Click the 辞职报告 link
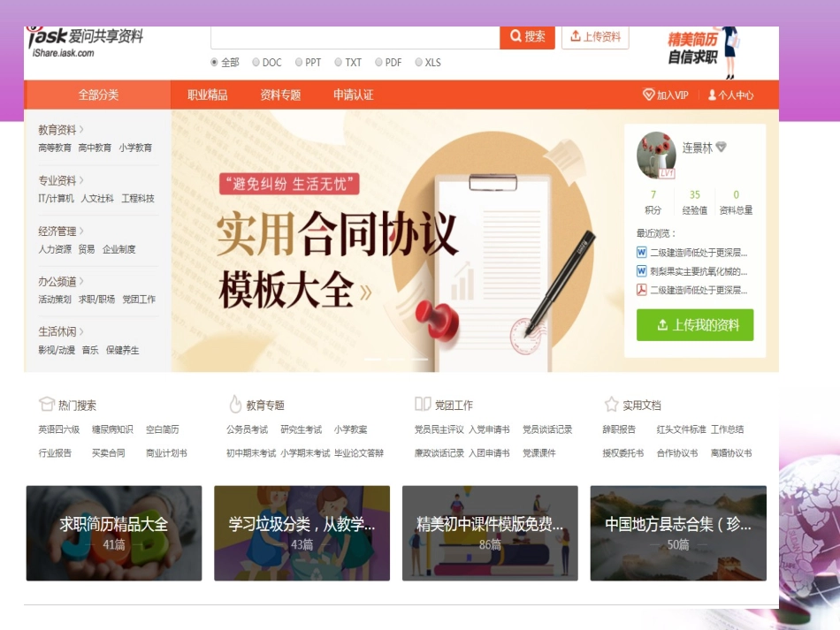840x630 pixels. (x=619, y=429)
